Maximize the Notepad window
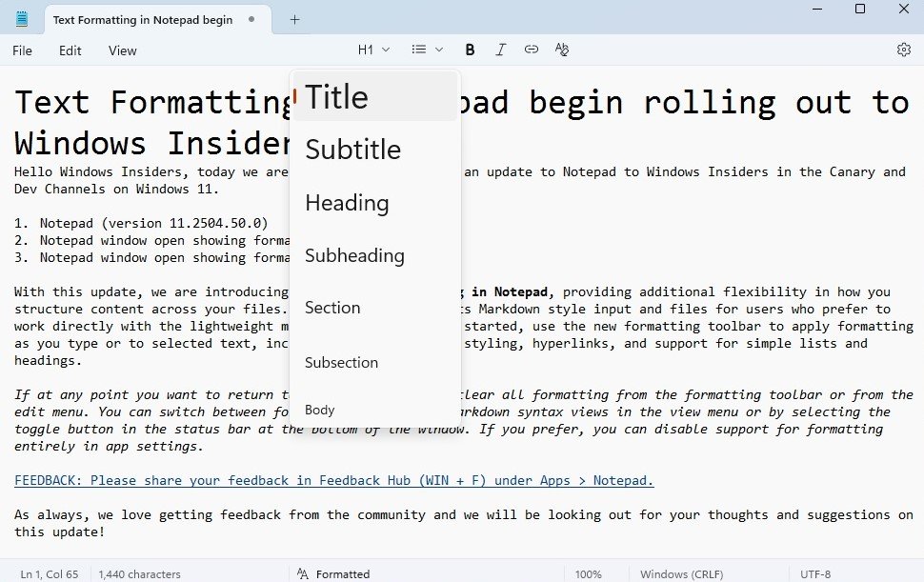Screen dimensions: 924x582 point(860,9)
